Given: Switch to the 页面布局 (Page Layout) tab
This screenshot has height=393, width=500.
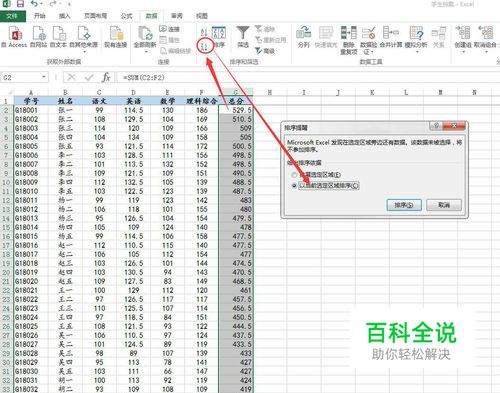Looking at the screenshot, I should click(x=95, y=16).
